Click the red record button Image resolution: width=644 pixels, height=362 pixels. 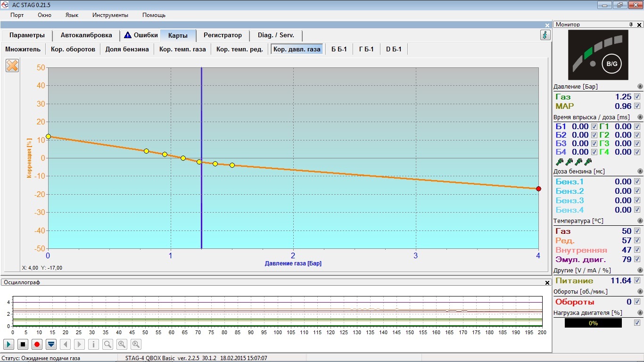tap(37, 344)
